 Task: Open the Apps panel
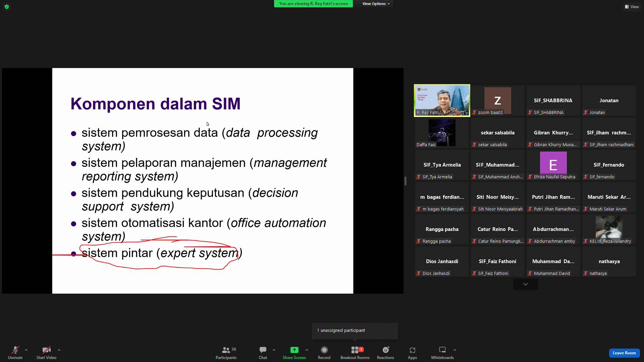click(x=412, y=353)
